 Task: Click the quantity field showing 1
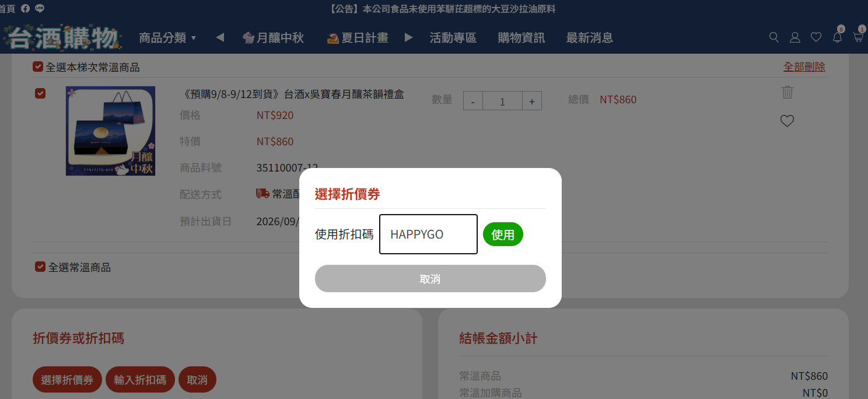click(502, 101)
